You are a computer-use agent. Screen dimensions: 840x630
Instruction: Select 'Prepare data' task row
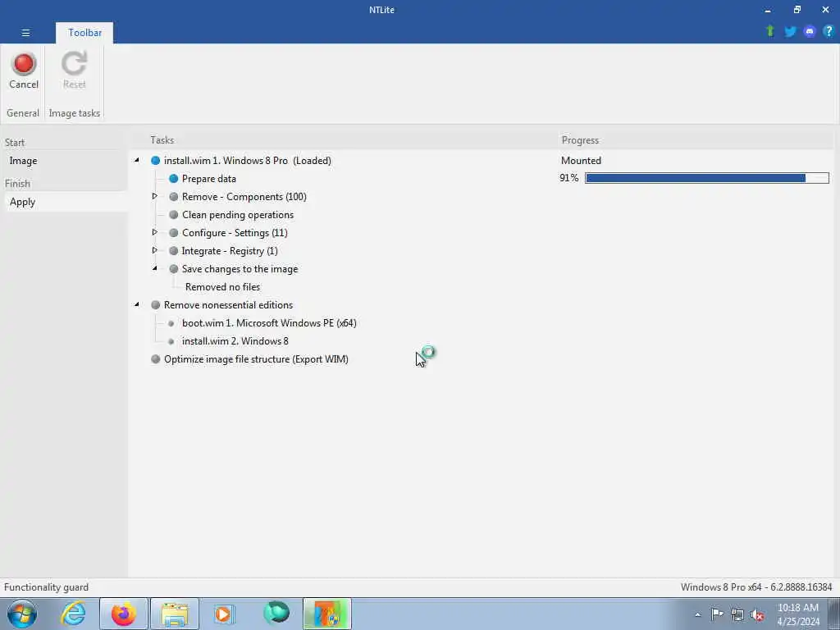209,179
